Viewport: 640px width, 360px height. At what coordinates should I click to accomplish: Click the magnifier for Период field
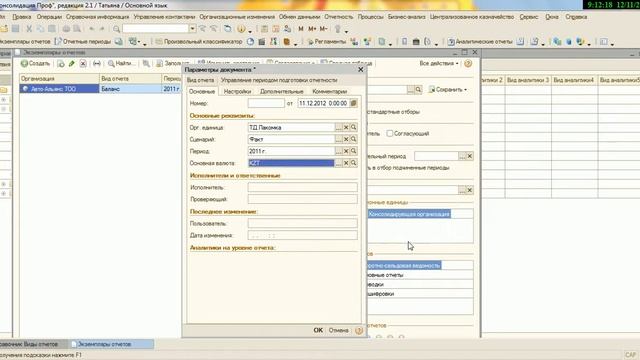click(x=354, y=151)
